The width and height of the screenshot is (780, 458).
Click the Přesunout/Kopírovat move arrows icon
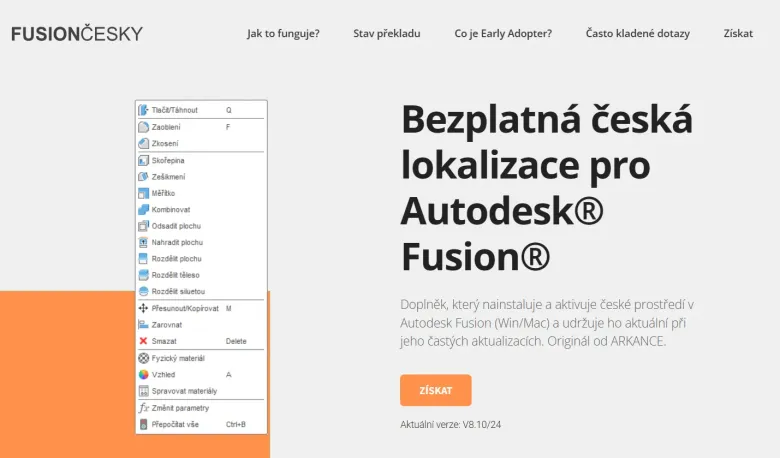click(143, 308)
